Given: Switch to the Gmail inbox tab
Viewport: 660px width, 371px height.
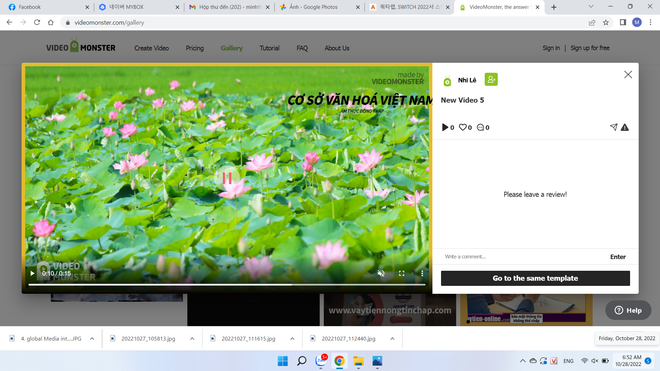Looking at the screenshot, I should (x=228, y=7).
